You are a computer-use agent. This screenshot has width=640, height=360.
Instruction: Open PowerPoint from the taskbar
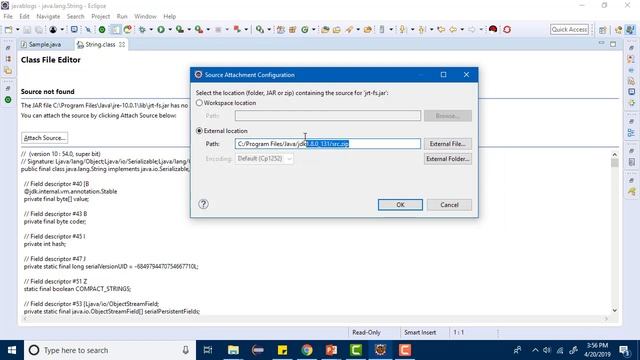[331, 350]
